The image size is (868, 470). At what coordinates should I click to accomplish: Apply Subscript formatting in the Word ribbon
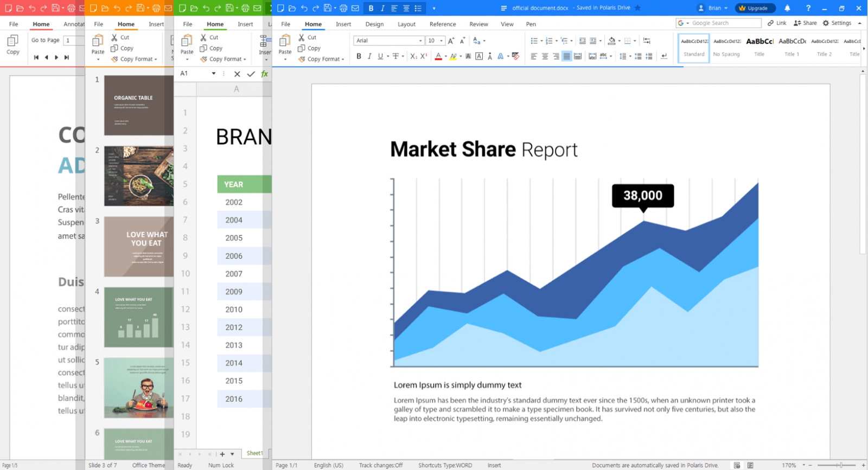(413, 56)
